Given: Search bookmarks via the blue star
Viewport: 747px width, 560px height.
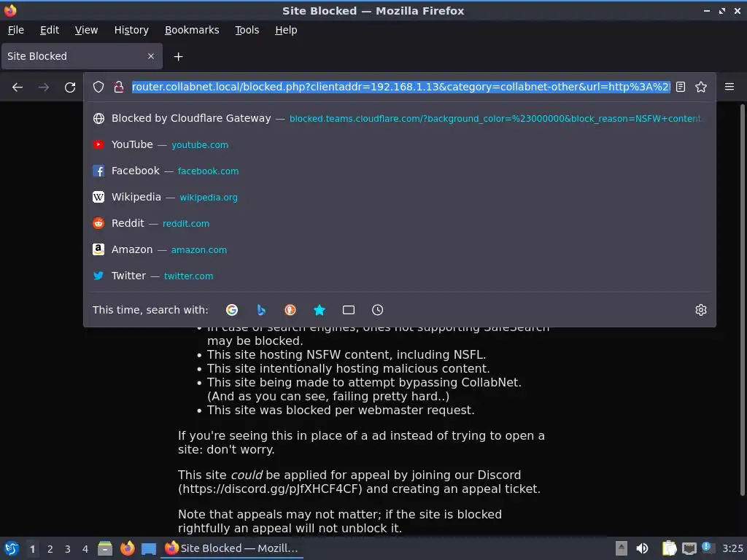Looking at the screenshot, I should coord(320,310).
